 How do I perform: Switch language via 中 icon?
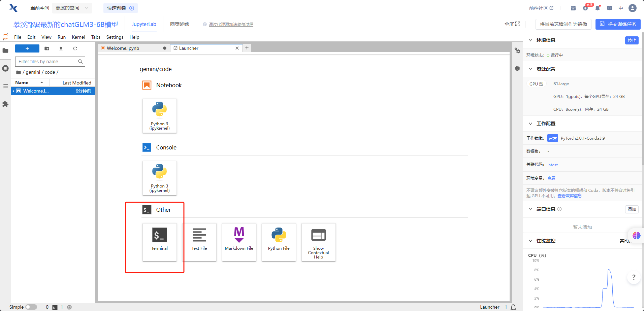click(x=621, y=8)
